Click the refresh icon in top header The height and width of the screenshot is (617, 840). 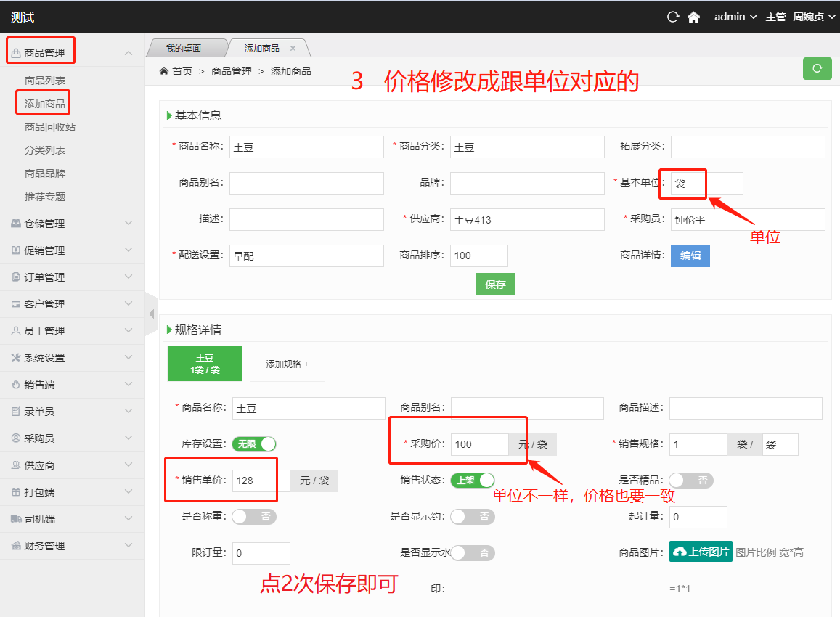tap(673, 17)
